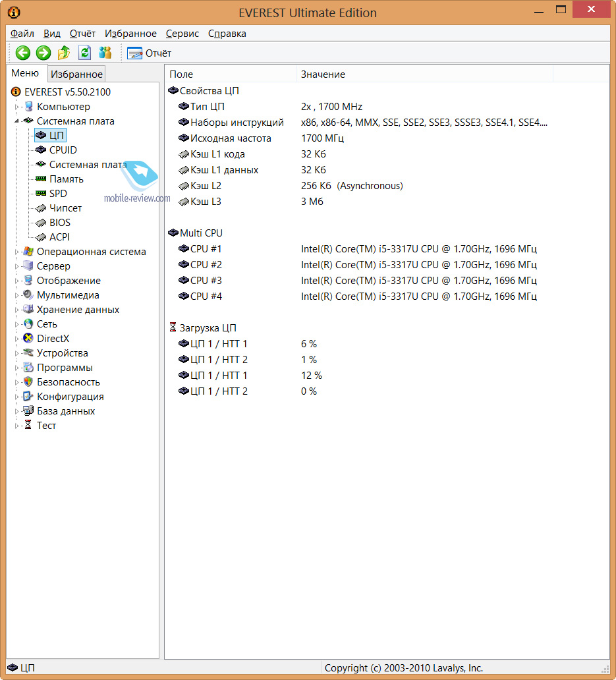Expand the Сеть tree node
Image resolution: width=616 pixels, height=680 pixels.
click(16, 324)
